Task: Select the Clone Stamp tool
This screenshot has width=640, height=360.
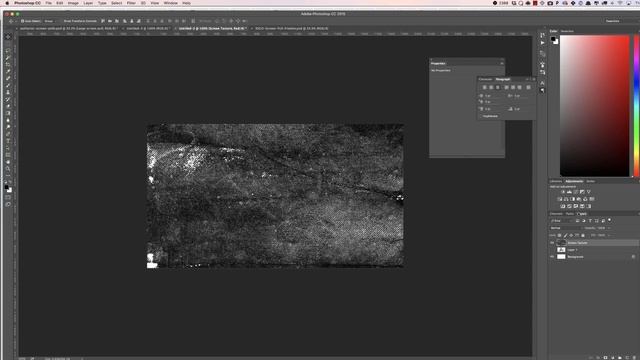Action: click(8, 92)
